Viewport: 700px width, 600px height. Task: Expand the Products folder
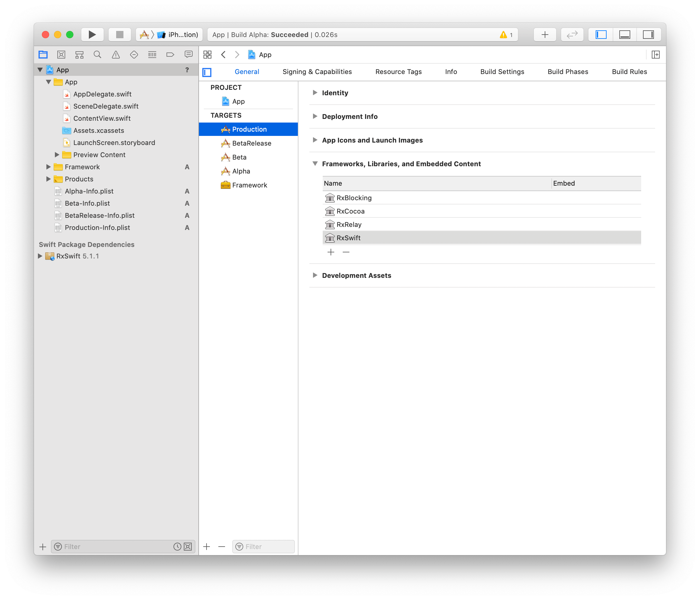point(48,179)
